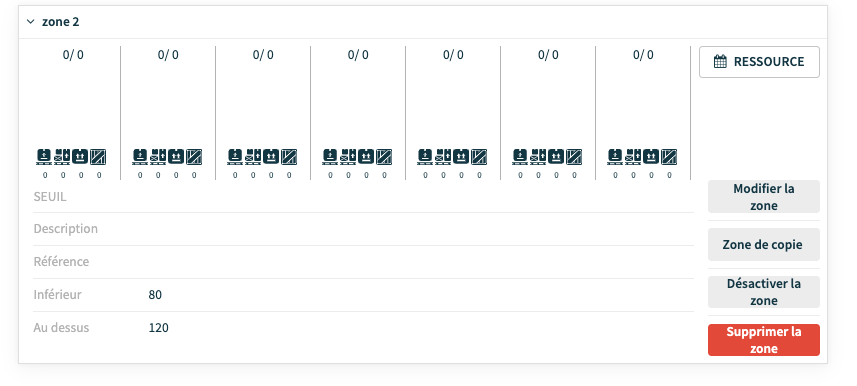Toggle Désactiver la zone button
Screen dimensions: 857x386
coord(764,292)
